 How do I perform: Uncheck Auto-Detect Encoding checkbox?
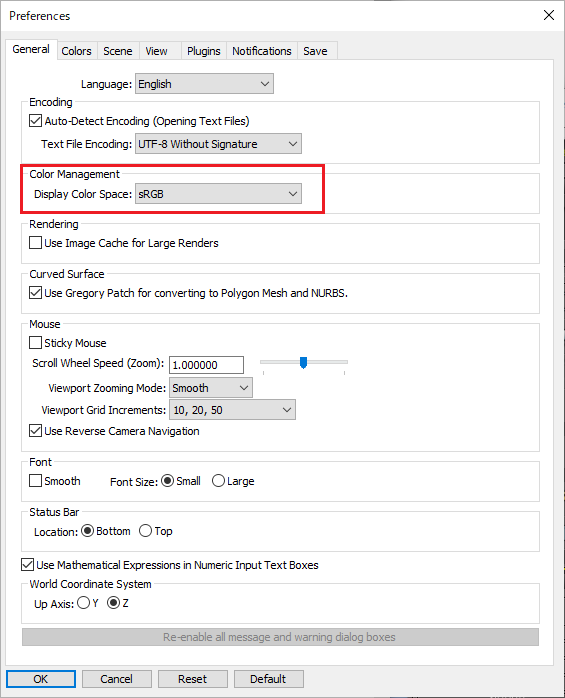36,121
